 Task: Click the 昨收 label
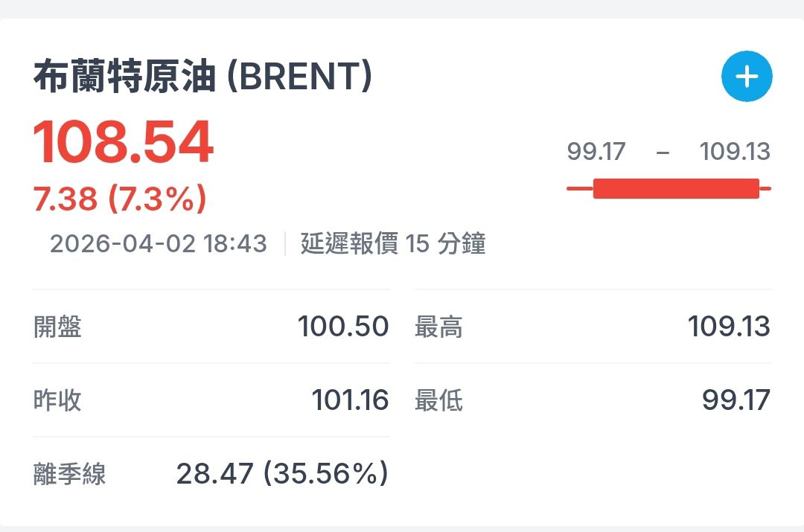click(x=57, y=400)
